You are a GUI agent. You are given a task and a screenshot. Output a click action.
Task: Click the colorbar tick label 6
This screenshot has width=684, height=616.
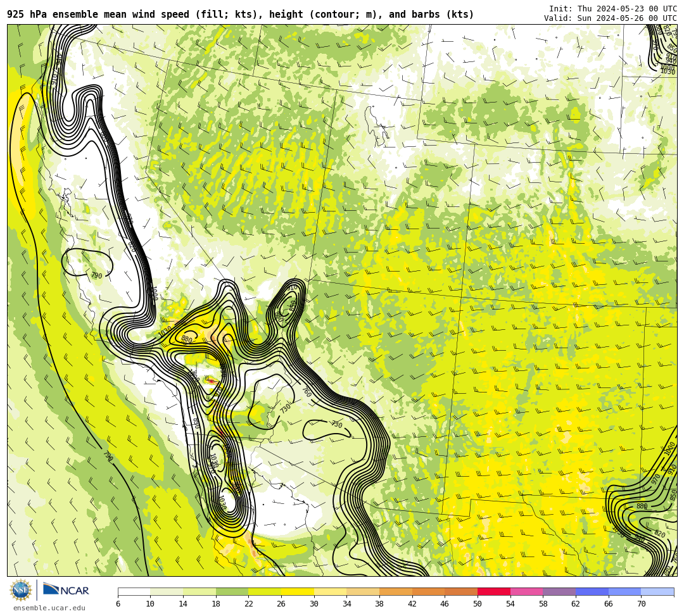point(118,604)
